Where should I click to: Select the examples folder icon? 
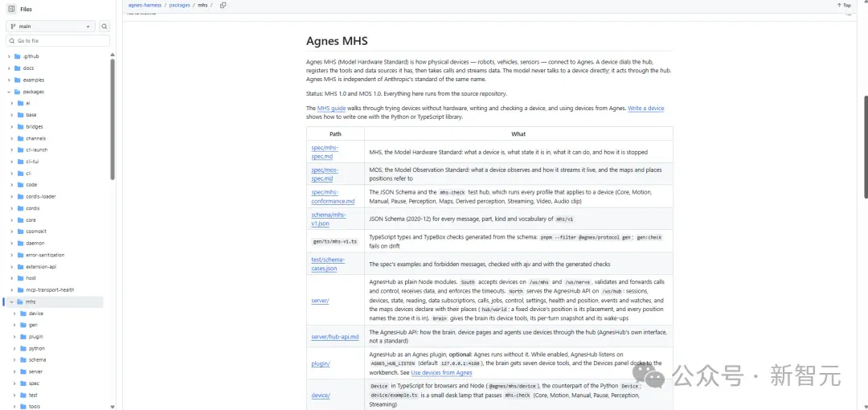pos(18,80)
